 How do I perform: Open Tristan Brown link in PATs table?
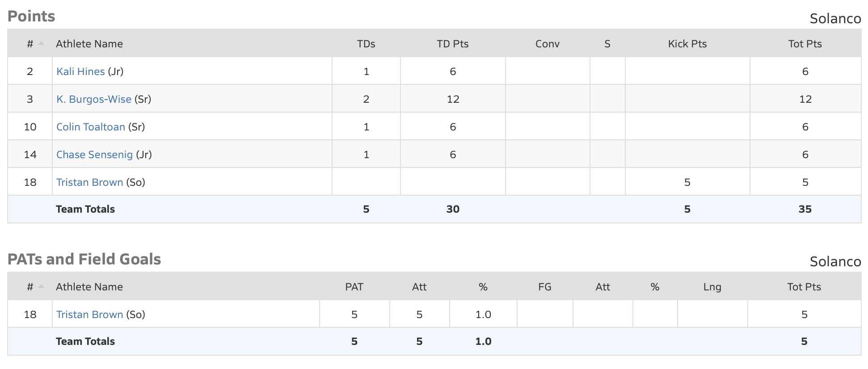[x=89, y=314]
